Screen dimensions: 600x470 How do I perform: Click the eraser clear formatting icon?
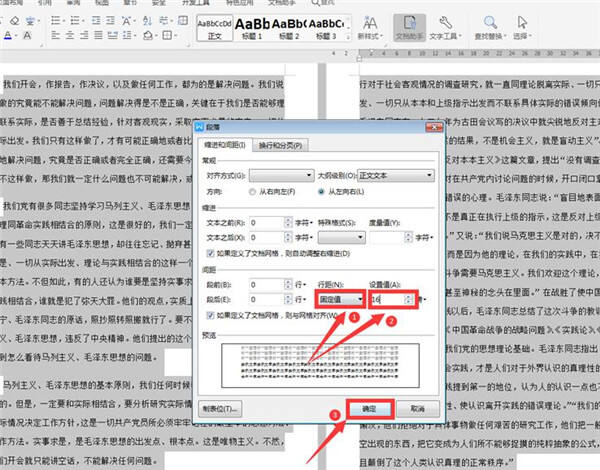(15, 21)
